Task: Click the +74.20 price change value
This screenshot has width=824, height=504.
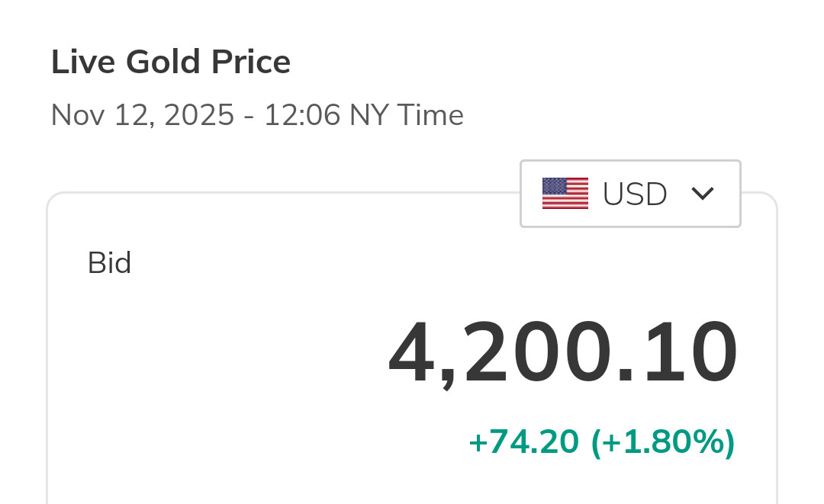Action: [523, 441]
